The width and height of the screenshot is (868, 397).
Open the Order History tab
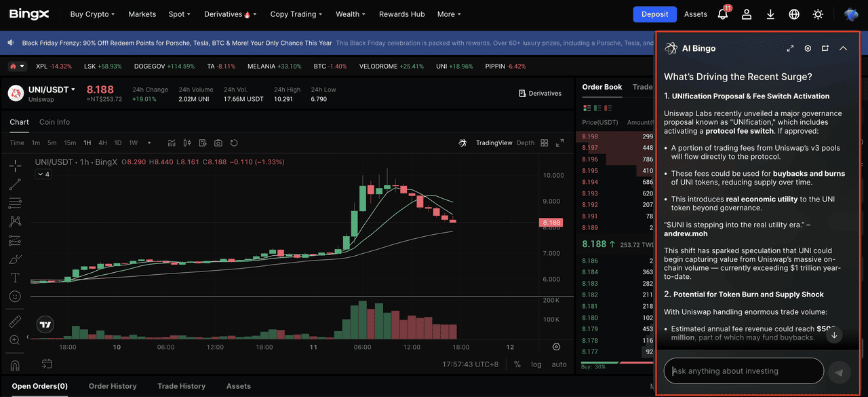tap(113, 386)
